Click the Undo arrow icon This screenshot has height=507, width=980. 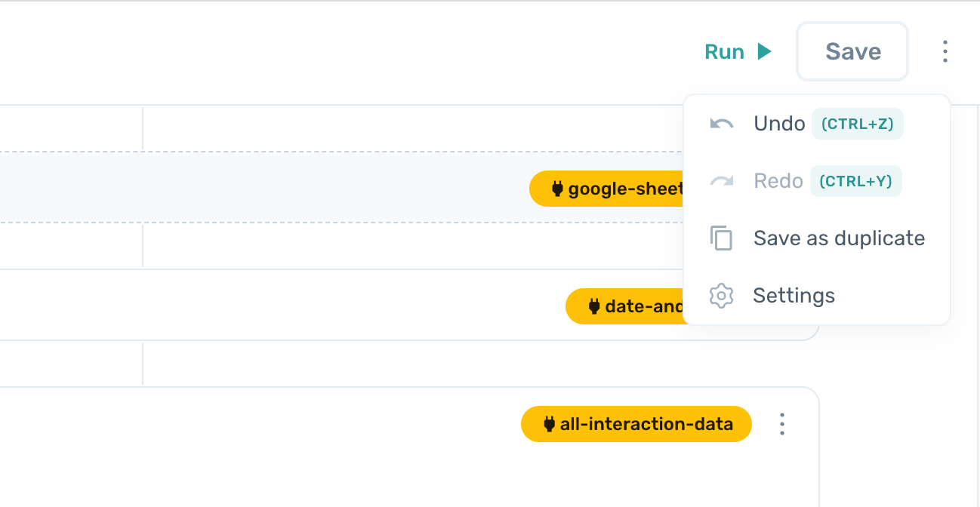coord(721,124)
